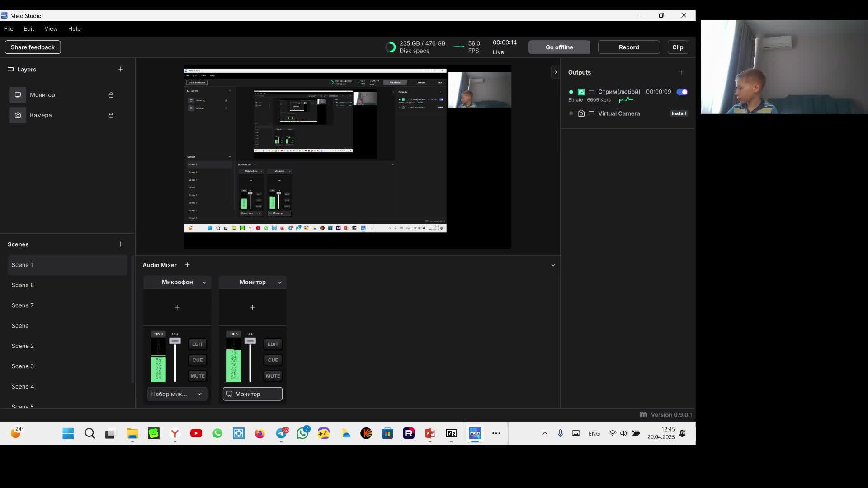
Task: Add a new output with plus icon
Action: click(681, 72)
